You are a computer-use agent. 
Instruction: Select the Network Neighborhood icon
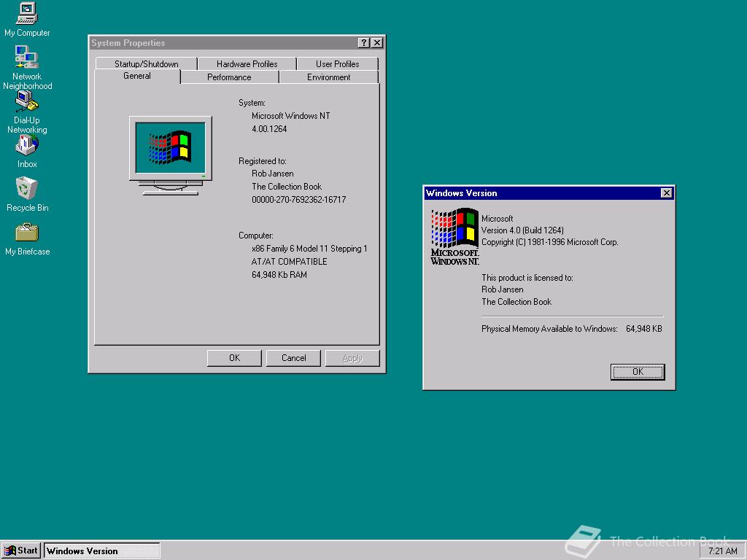27,58
